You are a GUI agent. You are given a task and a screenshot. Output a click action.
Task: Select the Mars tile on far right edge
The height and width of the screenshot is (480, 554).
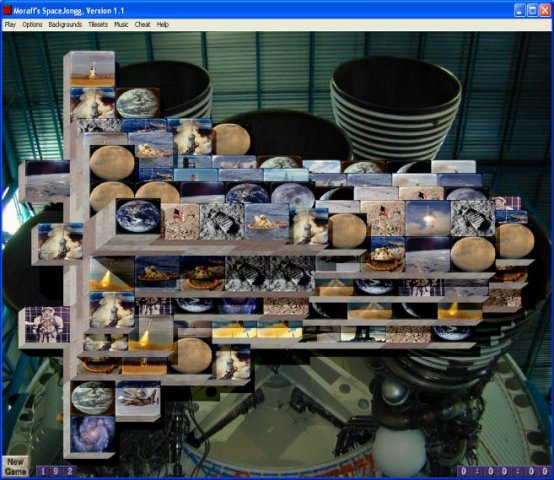click(x=515, y=241)
